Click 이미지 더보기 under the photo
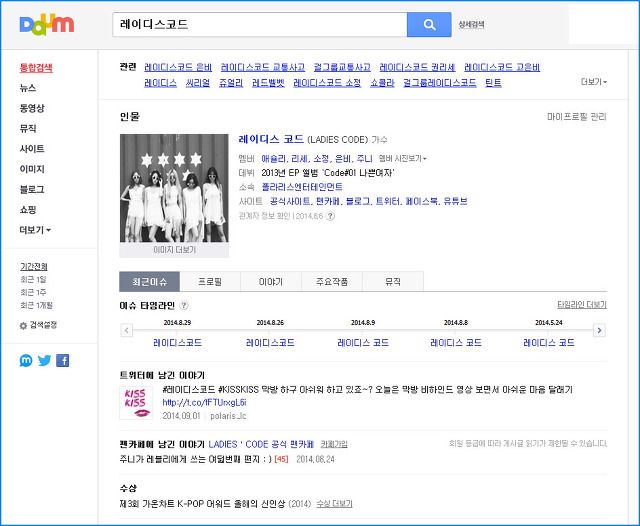This screenshot has width=640, height=526. coord(174,250)
